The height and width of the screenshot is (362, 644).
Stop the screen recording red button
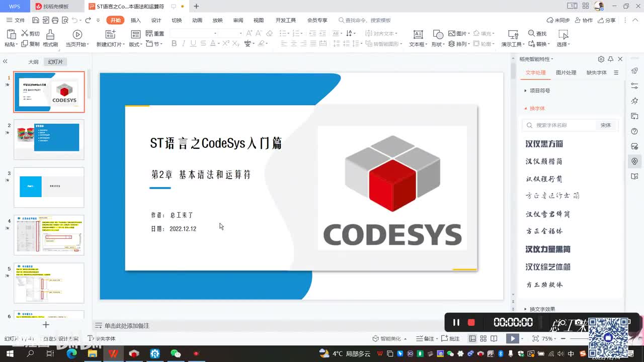471,322
